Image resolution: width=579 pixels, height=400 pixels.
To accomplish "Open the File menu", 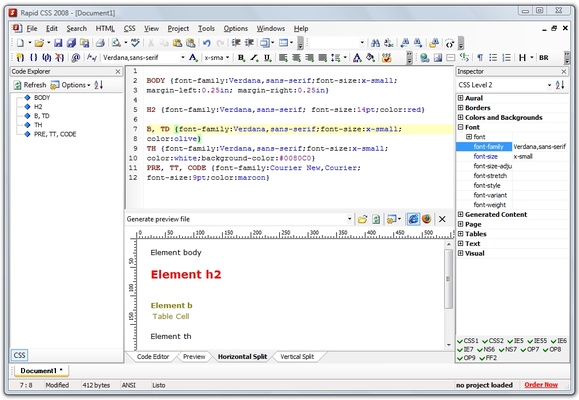I will 32,28.
